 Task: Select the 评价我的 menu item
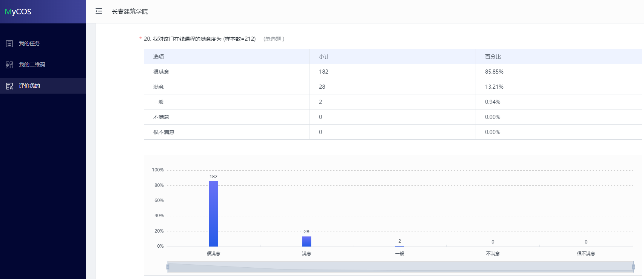29,86
